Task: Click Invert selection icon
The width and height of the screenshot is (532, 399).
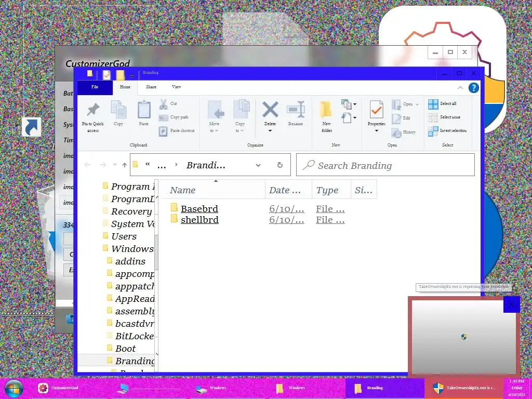Action: tap(433, 131)
